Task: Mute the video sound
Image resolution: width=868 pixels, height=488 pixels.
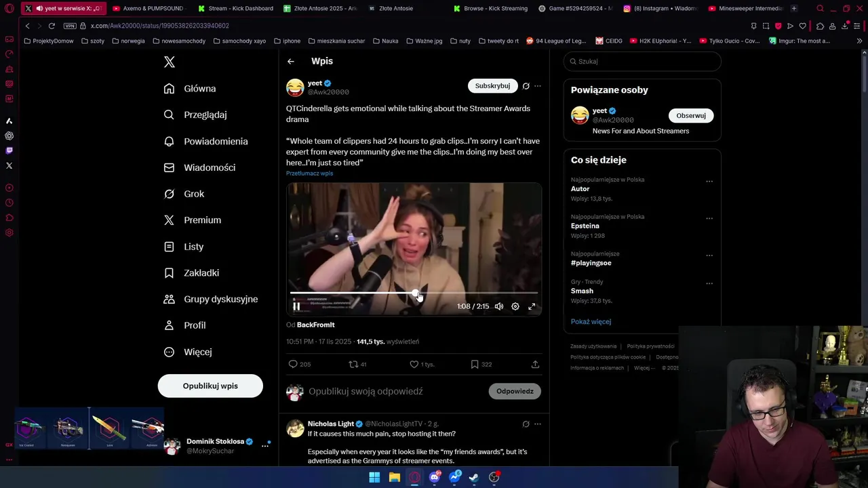Action: click(x=499, y=306)
